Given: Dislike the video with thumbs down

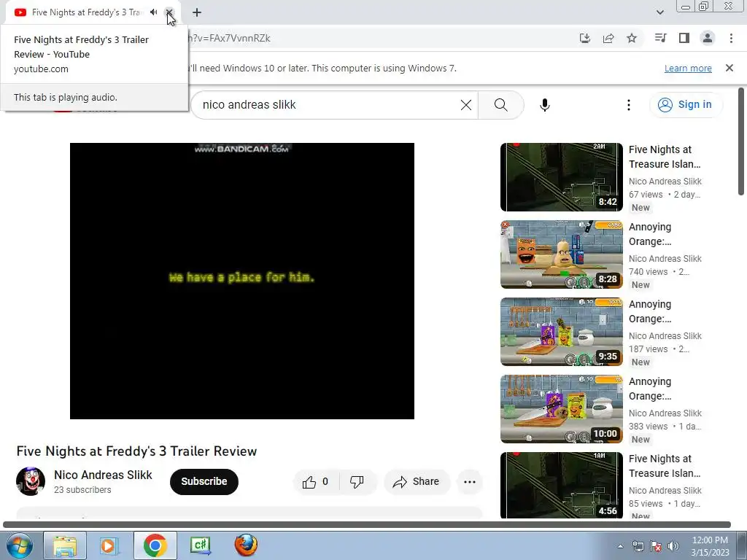Looking at the screenshot, I should [357, 482].
